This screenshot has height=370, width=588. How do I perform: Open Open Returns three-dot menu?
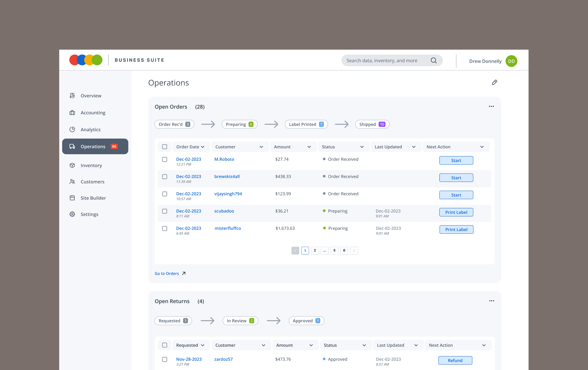tap(492, 301)
